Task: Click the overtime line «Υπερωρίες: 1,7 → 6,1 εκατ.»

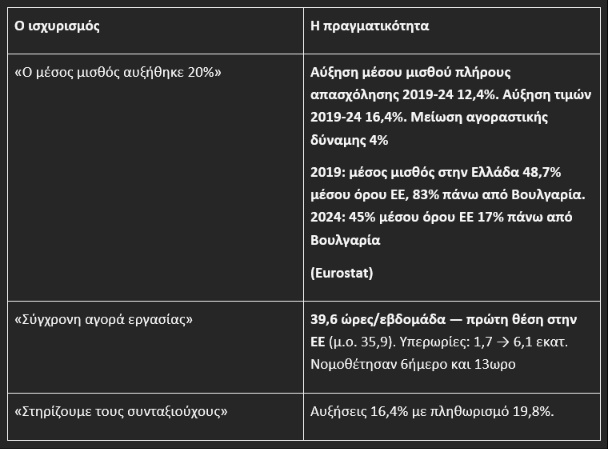Action: tap(484, 342)
